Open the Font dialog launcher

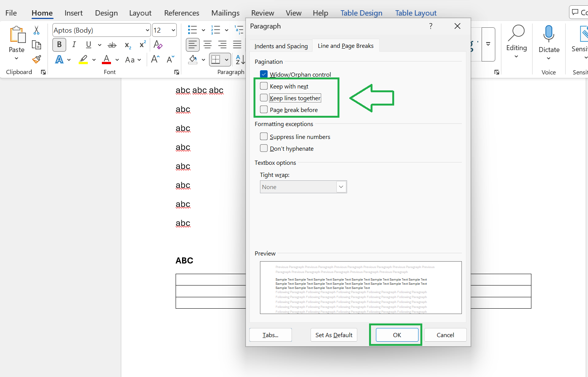pyautogui.click(x=177, y=72)
